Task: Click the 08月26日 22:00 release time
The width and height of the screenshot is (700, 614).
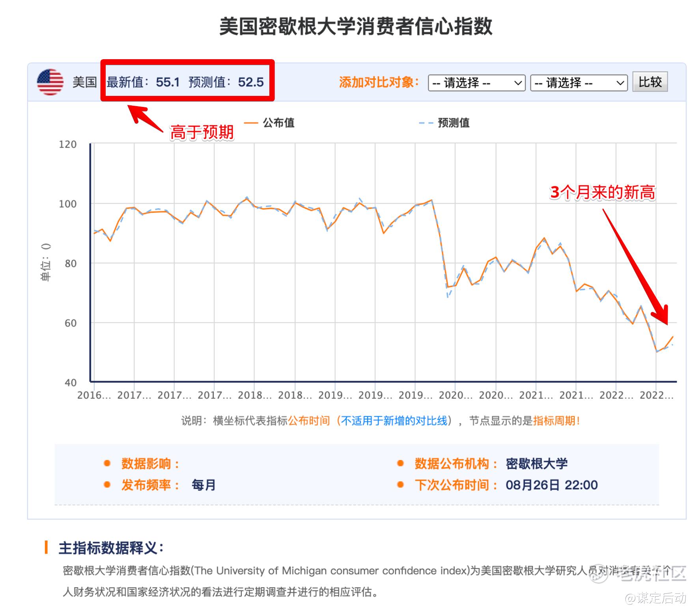Action: point(552,485)
